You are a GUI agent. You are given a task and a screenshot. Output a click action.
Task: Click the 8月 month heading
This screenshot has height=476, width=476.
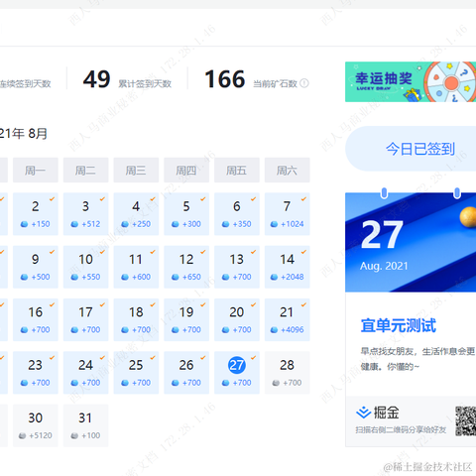coord(38,134)
